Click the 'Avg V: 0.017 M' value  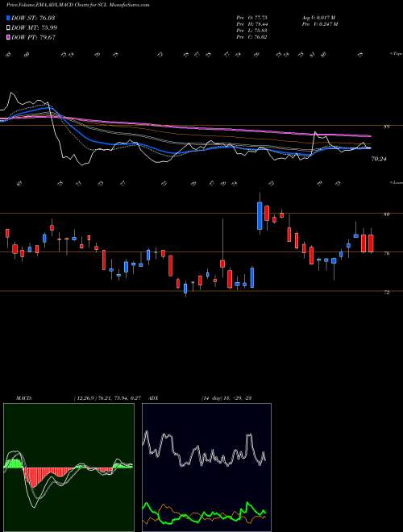[x=318, y=18]
